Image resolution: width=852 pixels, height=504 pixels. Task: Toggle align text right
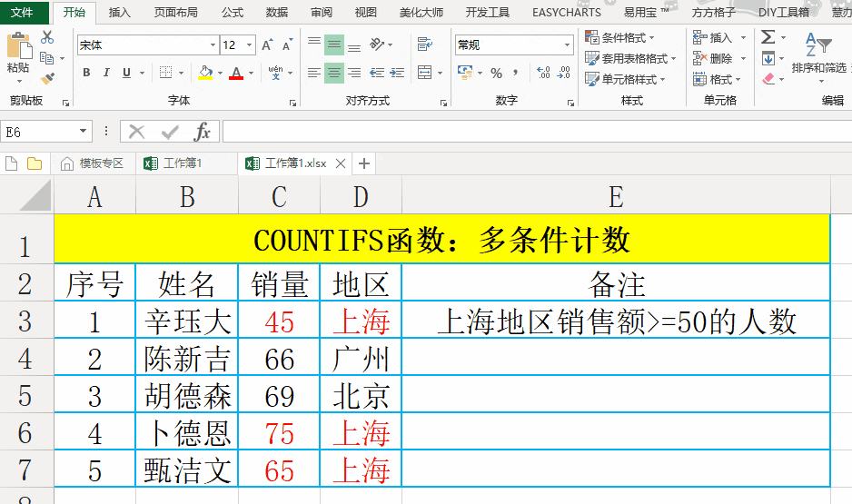coord(354,73)
